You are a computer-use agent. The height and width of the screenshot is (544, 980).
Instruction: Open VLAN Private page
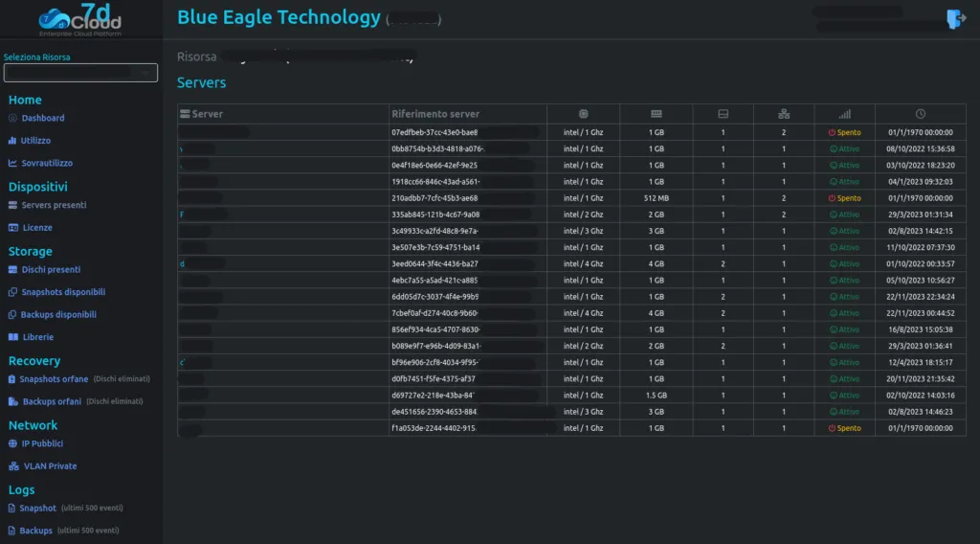pyautogui.click(x=50, y=465)
